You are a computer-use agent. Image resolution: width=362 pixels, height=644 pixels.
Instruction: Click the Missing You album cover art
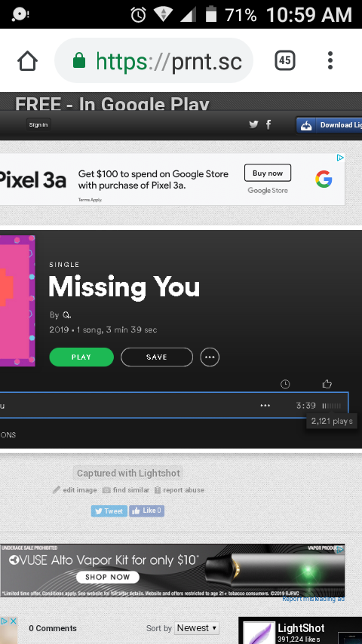[x=17, y=301]
